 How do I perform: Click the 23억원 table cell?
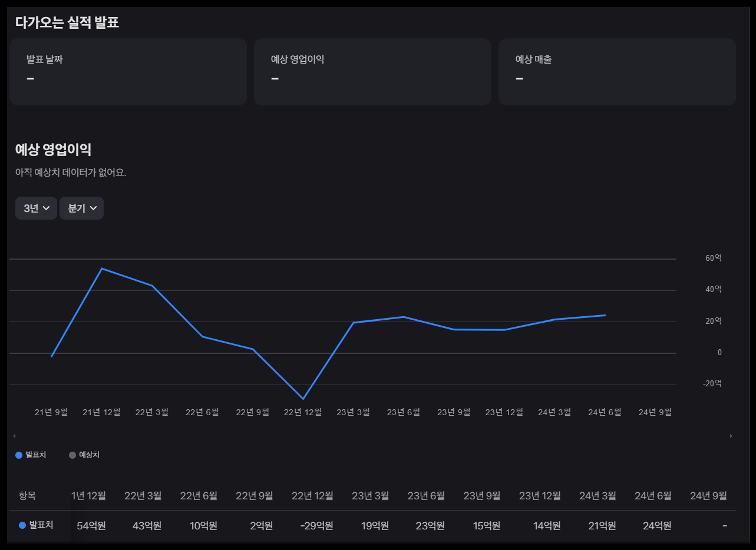point(430,526)
